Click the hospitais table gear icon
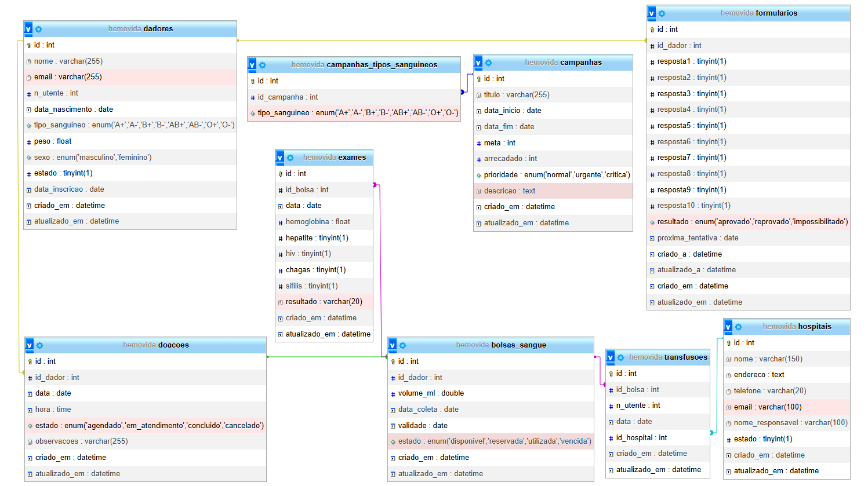The height and width of the screenshot is (486, 868). point(738,327)
